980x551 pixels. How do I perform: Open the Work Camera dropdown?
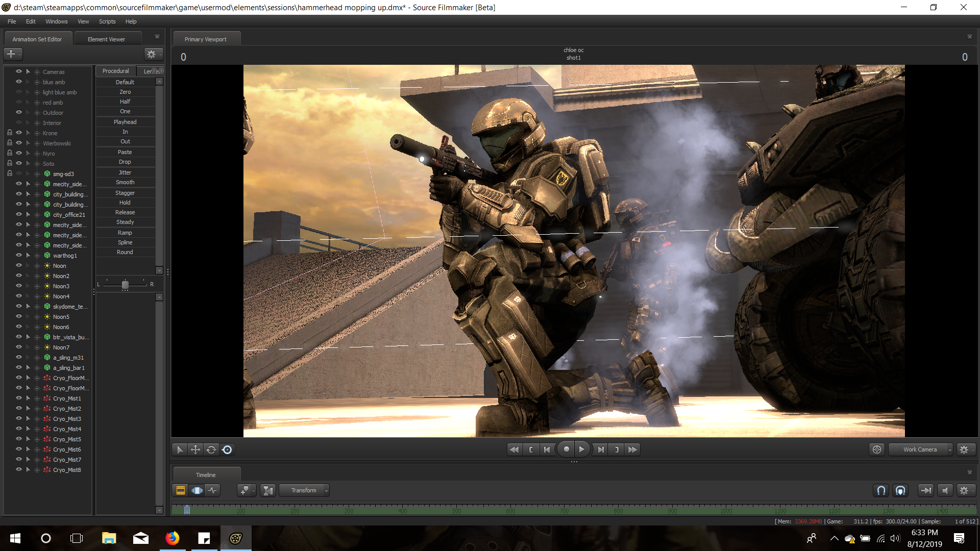(920, 449)
